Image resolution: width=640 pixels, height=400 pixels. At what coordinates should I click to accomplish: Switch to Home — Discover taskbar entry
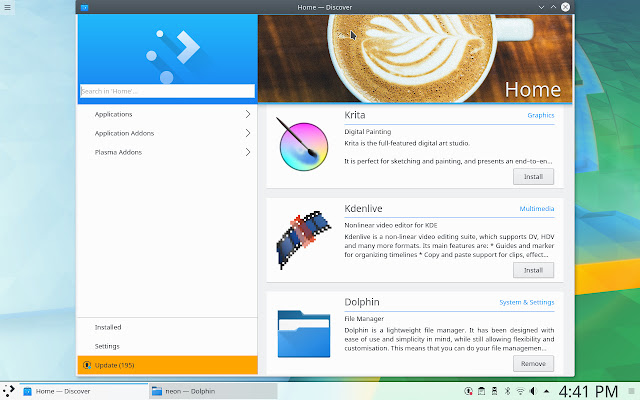84,391
